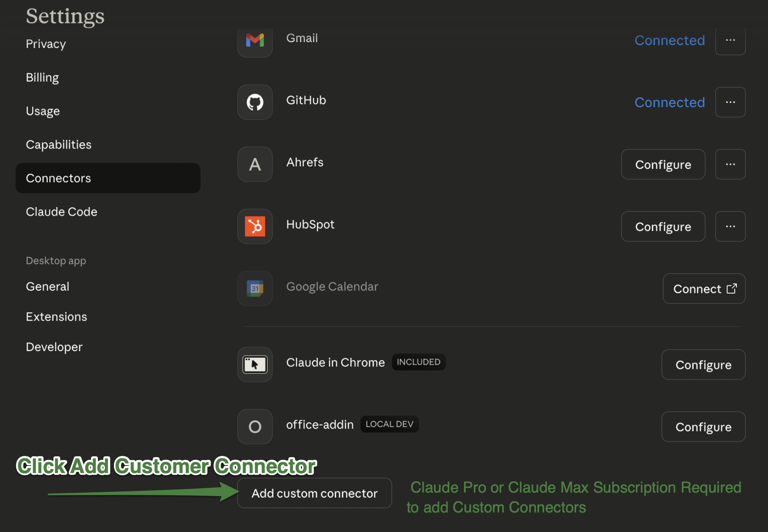Open the Gmail overflow menu
This screenshot has width=768, height=532.
[x=730, y=40]
